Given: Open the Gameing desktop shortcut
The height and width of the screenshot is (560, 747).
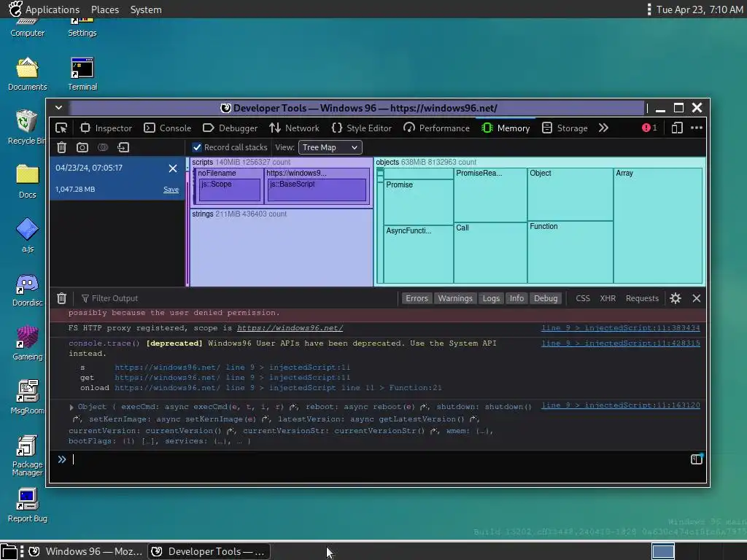Looking at the screenshot, I should click(27, 343).
